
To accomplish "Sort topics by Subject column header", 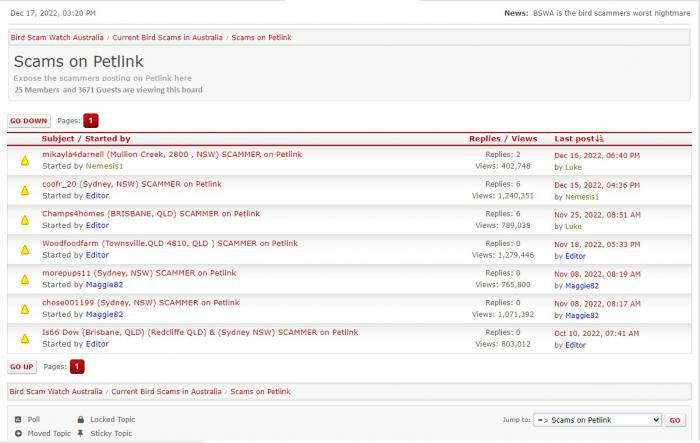I will click(x=58, y=139).
